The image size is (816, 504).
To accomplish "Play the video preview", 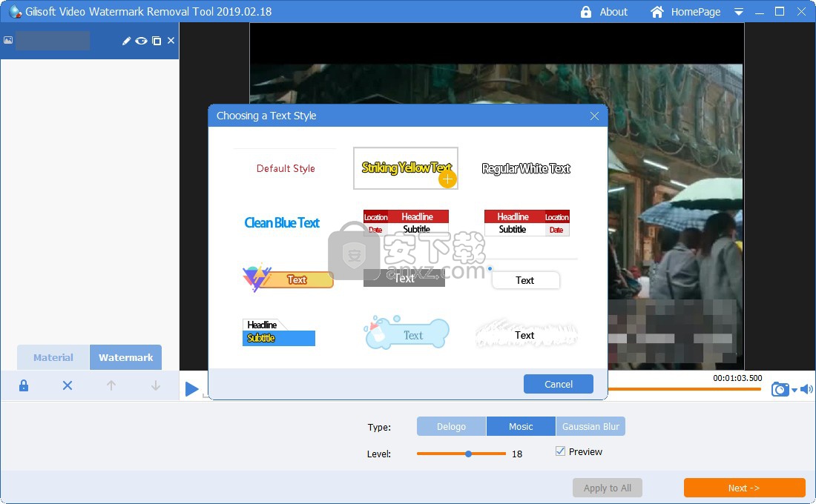I will click(191, 388).
